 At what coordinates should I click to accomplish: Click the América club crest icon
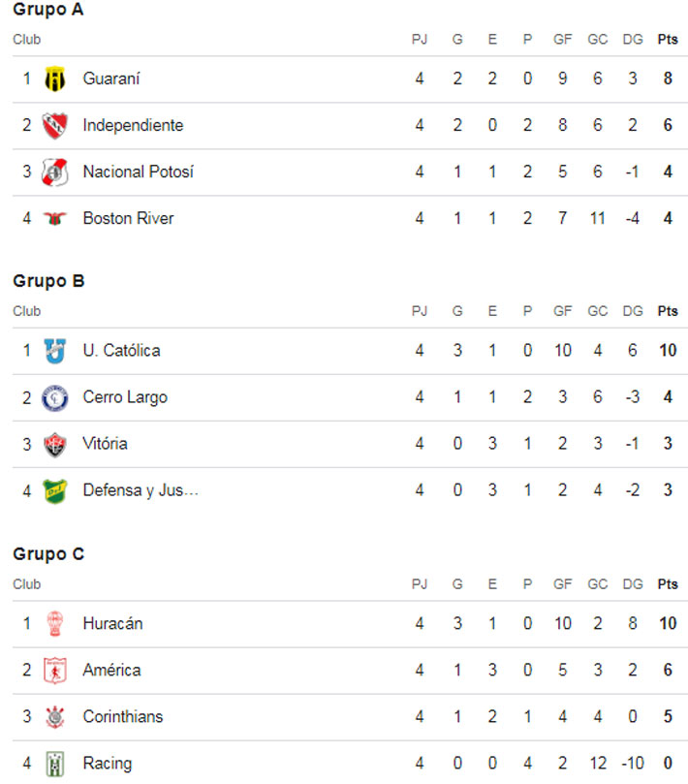pos(55,671)
